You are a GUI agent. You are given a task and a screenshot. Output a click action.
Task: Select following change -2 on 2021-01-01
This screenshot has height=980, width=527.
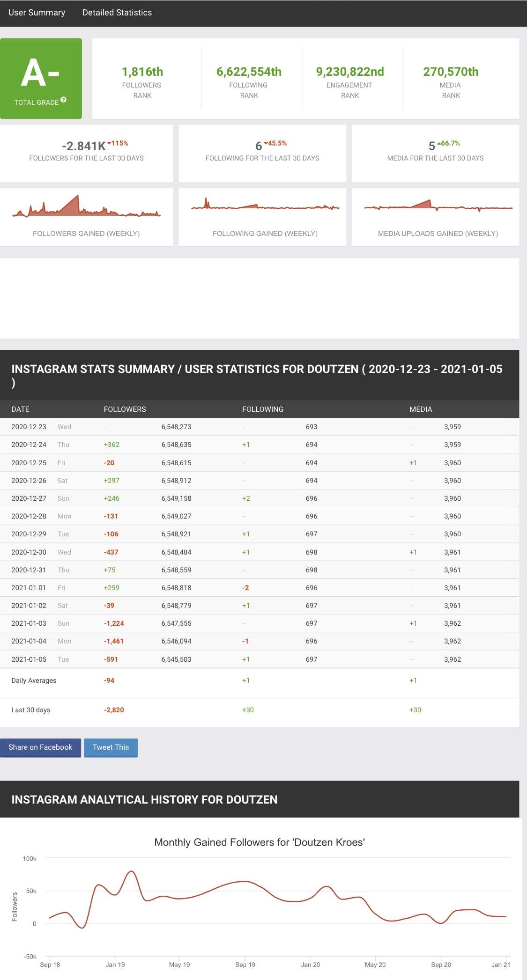[x=245, y=588]
